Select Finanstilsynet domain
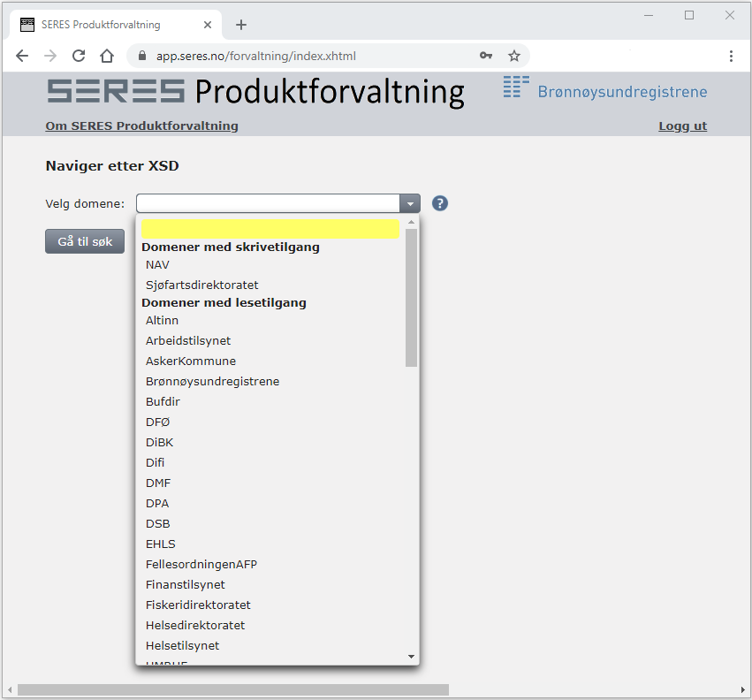The image size is (752, 700). click(270, 585)
